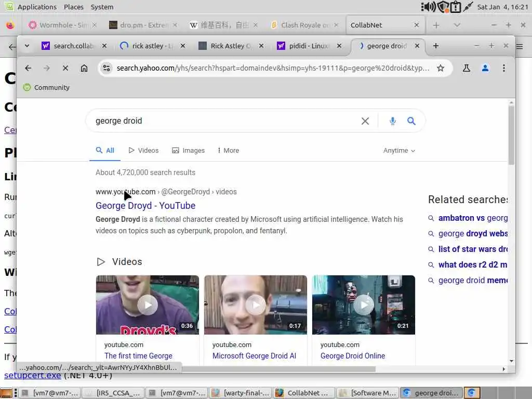Screen dimensions: 532x399
Task: Switch to Videos results tab
Action: click(143, 151)
